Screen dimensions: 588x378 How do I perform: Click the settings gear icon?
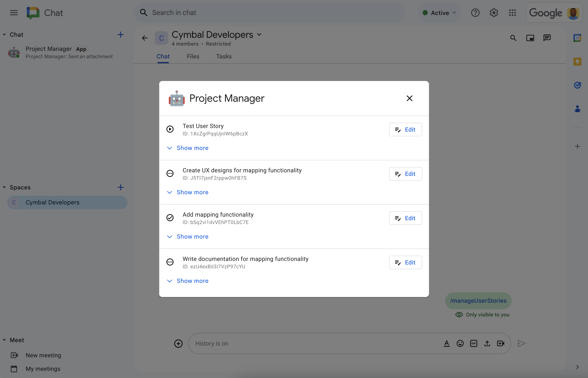point(494,12)
